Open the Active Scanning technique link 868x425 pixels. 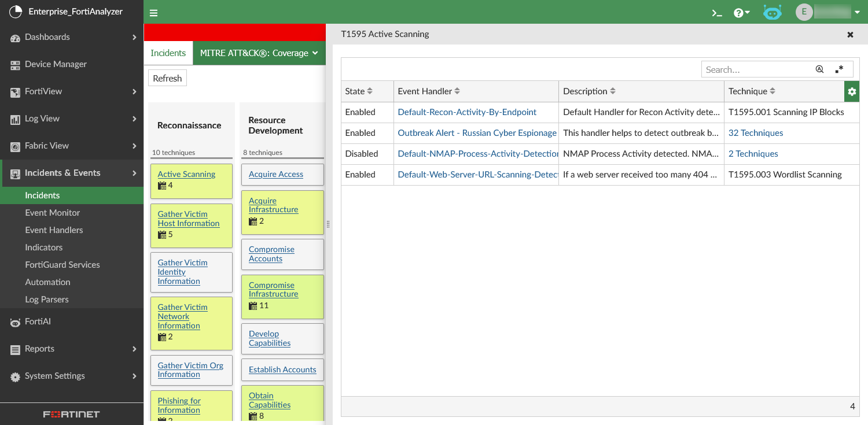coord(186,174)
